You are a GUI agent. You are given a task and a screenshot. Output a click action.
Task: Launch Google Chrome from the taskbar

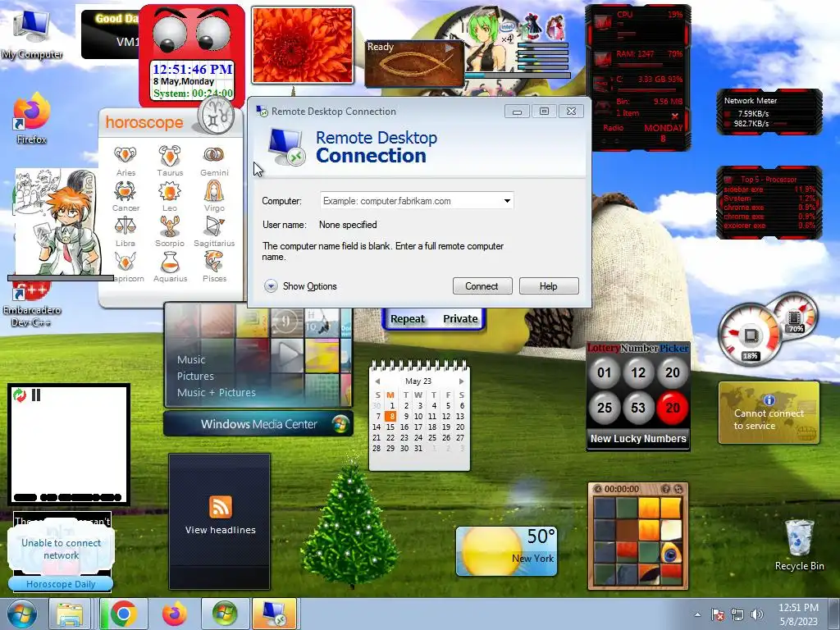[x=123, y=614]
